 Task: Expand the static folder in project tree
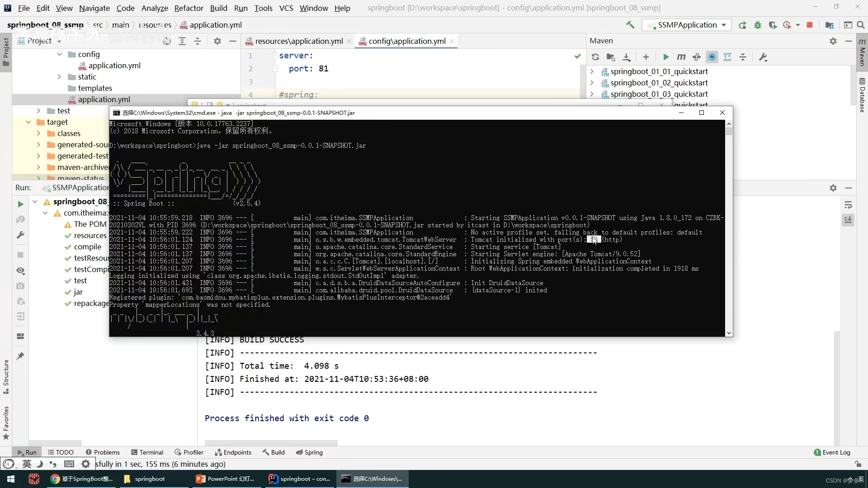click(x=59, y=77)
